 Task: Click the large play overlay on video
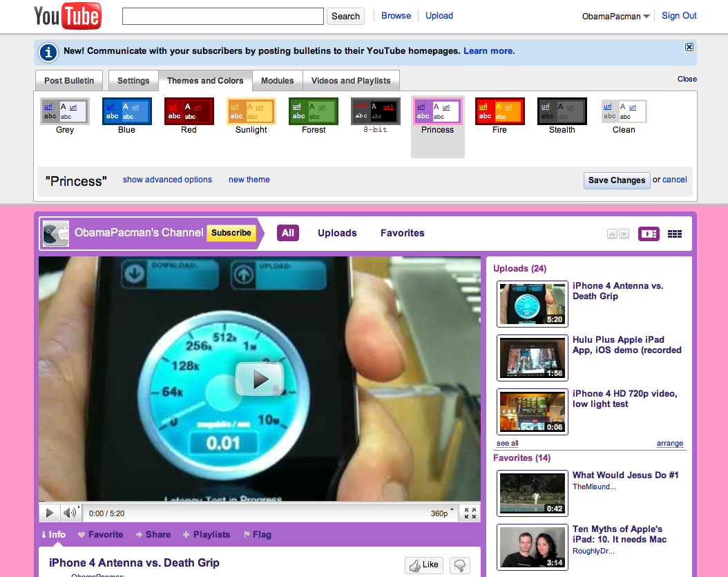pyautogui.click(x=260, y=379)
